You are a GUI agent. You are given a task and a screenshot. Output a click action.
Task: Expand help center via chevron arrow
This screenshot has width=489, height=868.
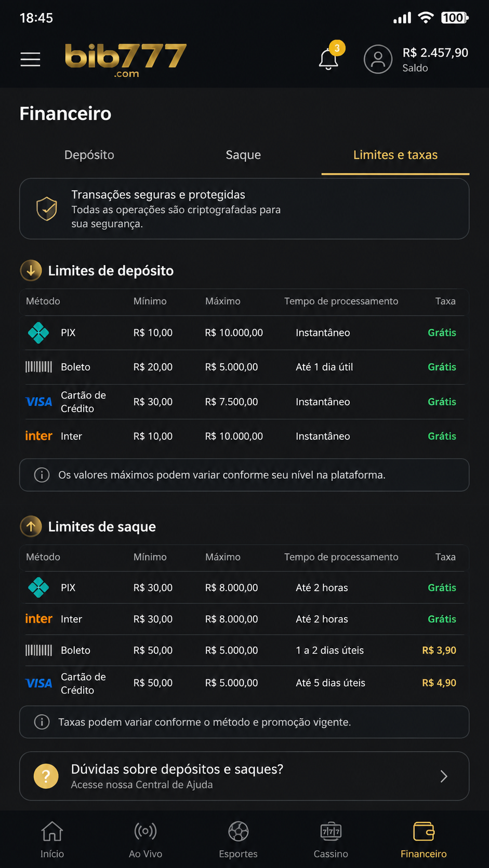[444, 776]
